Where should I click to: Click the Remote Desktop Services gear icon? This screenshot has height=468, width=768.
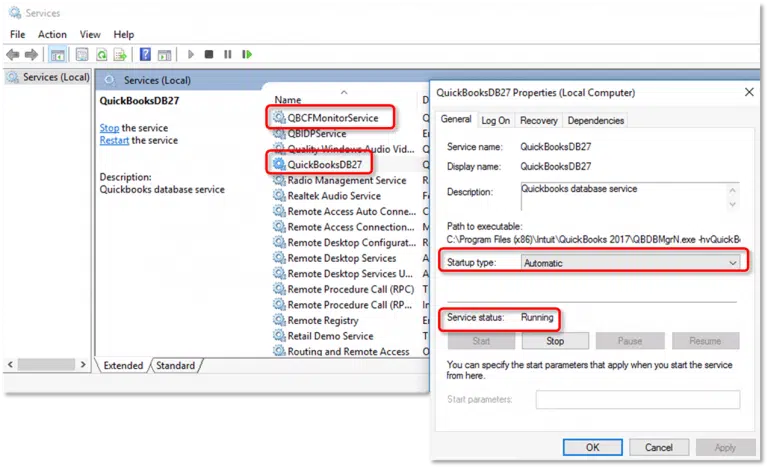click(x=279, y=258)
